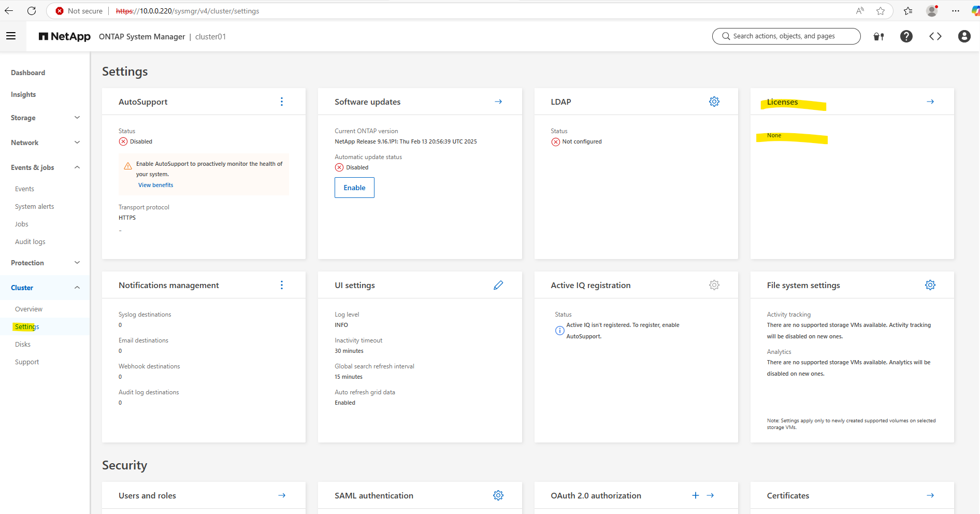Open OAuth 2.0 authorization arrow
The height and width of the screenshot is (514, 980).
[710, 495]
